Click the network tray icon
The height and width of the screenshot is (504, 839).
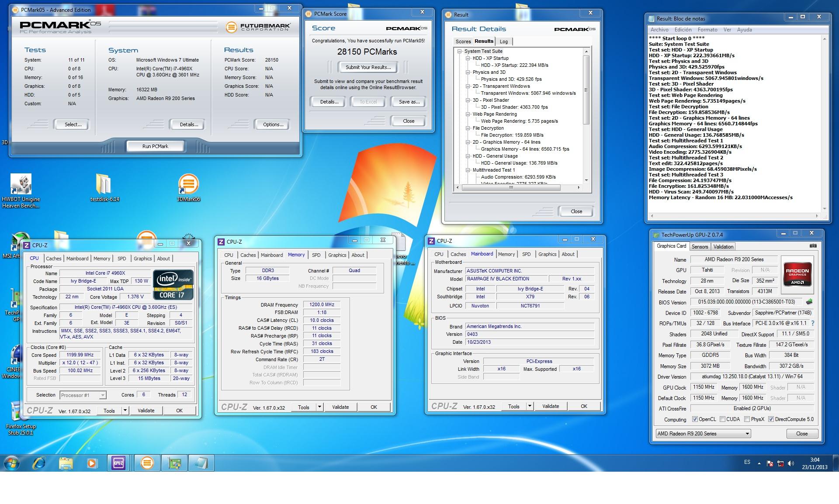coord(780,463)
